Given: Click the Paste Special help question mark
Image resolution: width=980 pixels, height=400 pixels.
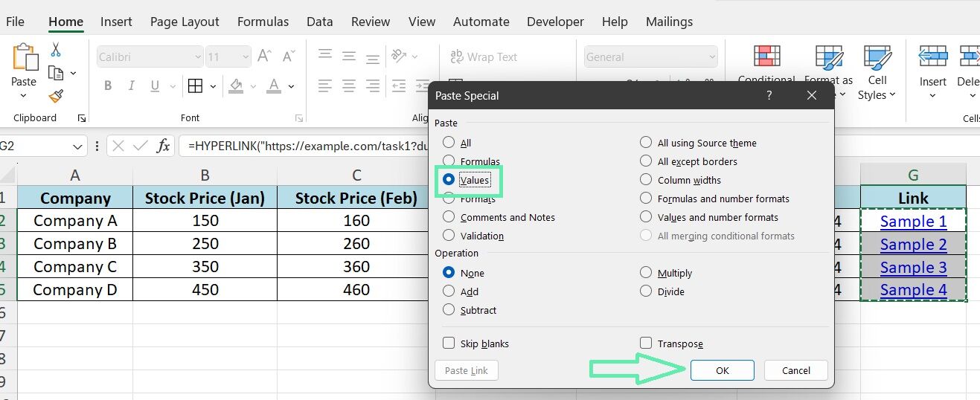Looking at the screenshot, I should (x=769, y=95).
